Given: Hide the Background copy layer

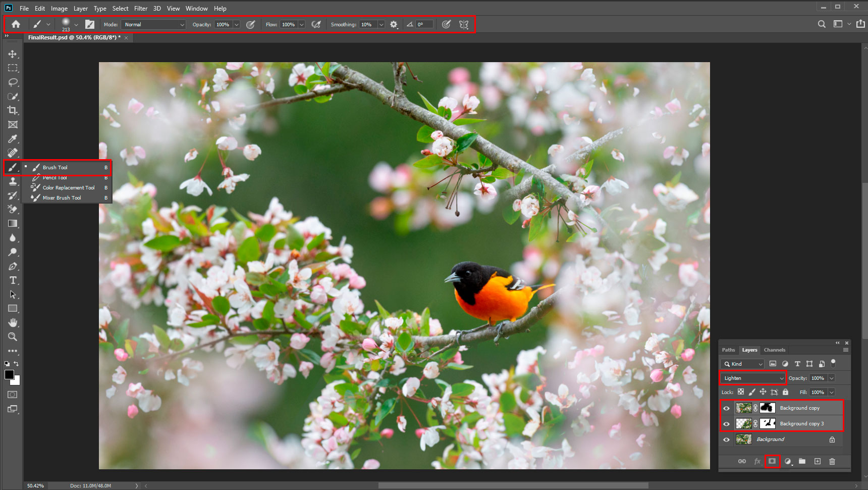Looking at the screenshot, I should click(726, 408).
